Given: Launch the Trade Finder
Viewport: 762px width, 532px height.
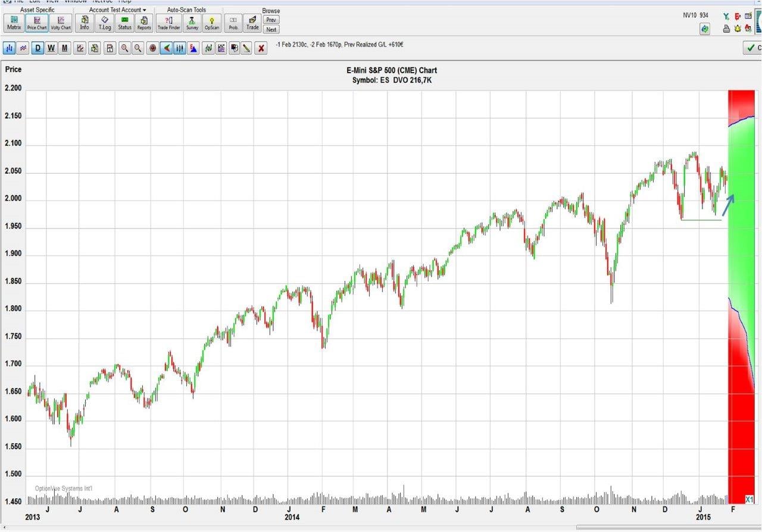Looking at the screenshot, I should (168, 23).
